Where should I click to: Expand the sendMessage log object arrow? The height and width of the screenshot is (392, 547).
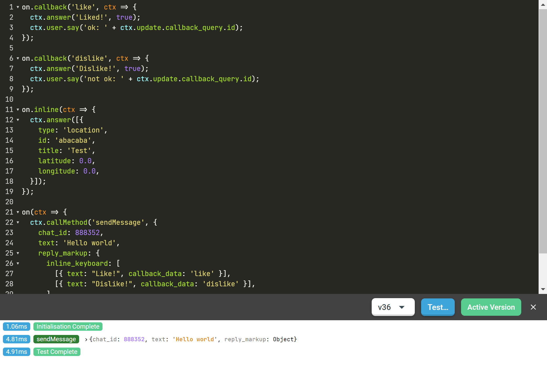[x=86, y=339]
